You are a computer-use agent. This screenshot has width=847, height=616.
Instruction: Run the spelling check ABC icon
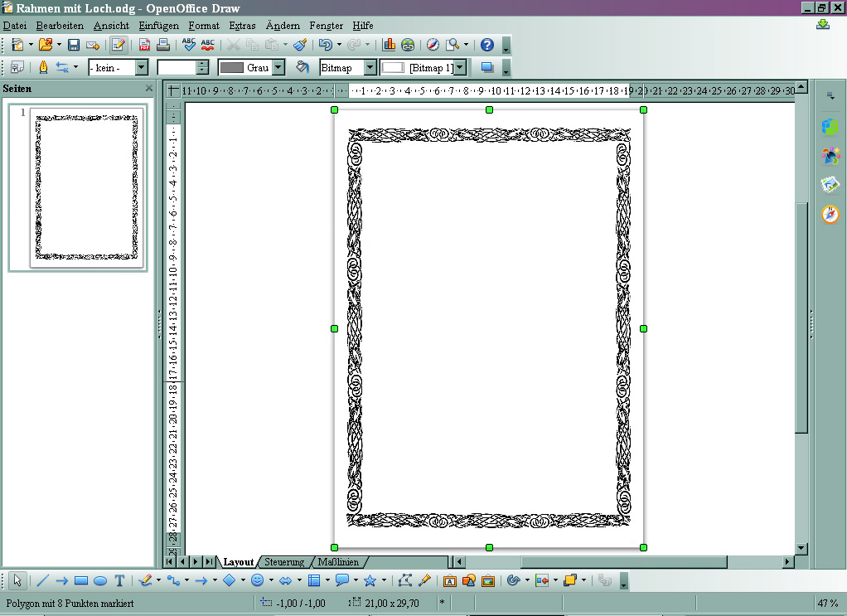188,45
